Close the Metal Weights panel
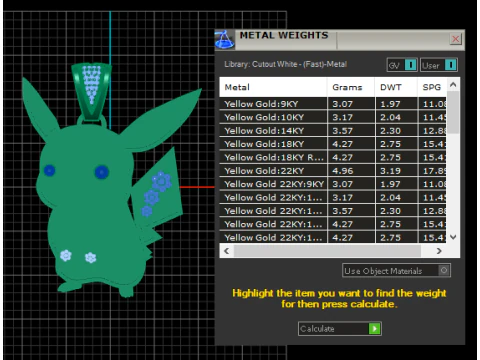Image resolution: width=480 pixels, height=360 pixels. [455, 39]
